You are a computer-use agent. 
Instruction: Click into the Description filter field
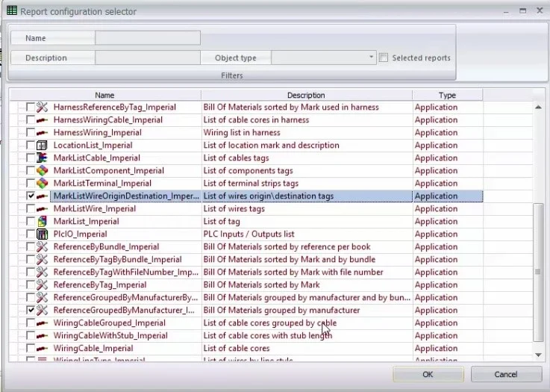[x=147, y=57]
